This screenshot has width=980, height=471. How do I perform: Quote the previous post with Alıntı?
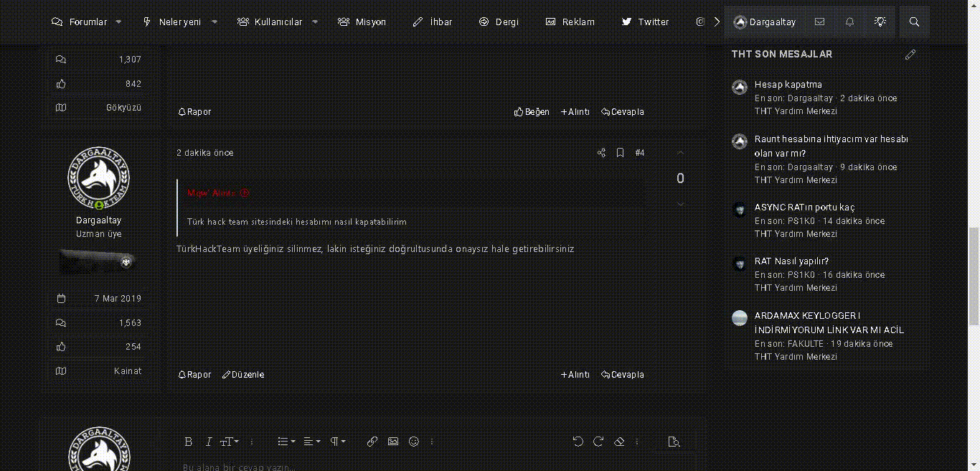(x=575, y=112)
